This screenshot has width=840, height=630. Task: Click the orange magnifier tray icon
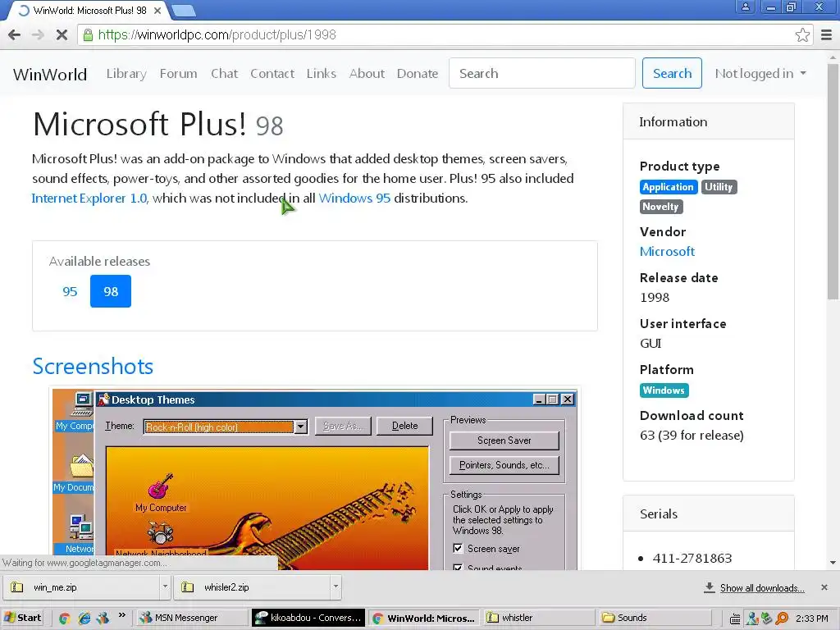pos(782,619)
